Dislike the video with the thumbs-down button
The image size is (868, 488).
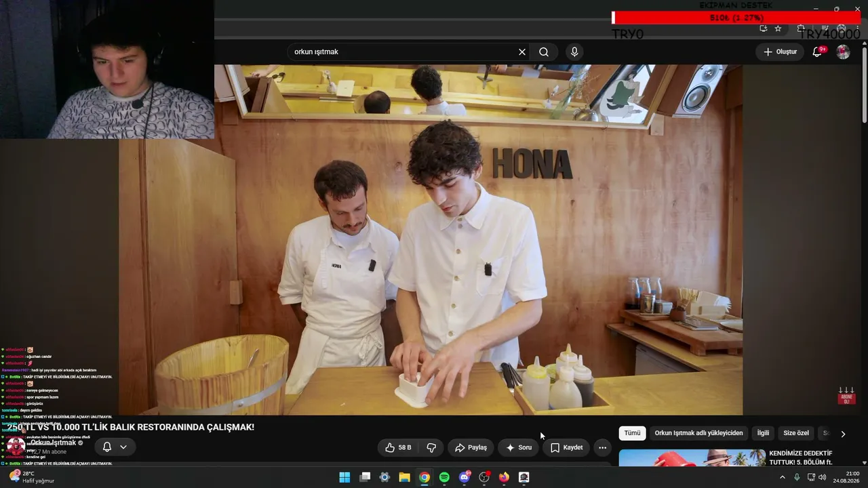[x=431, y=447]
